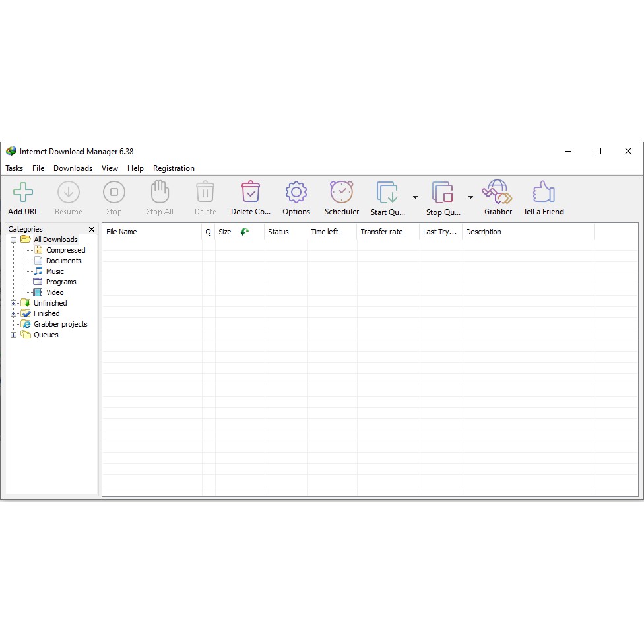Sort by Status column header
Image resolution: width=644 pixels, height=644 pixels.
pos(286,232)
